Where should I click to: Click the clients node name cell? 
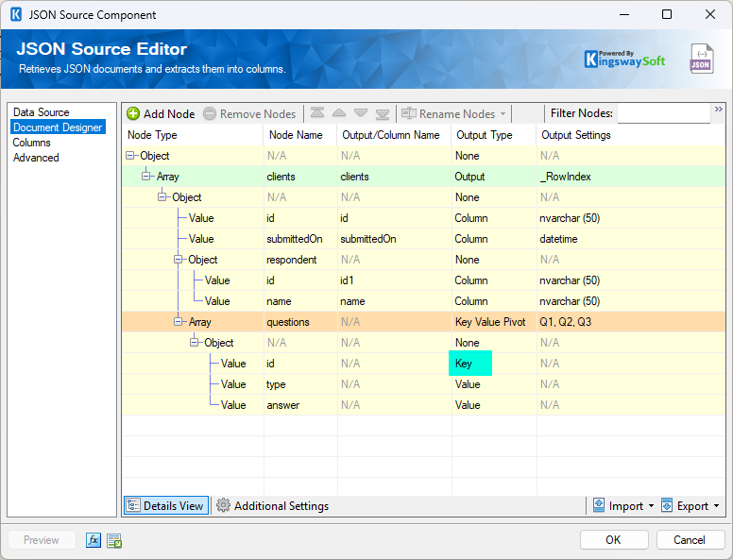click(x=300, y=177)
